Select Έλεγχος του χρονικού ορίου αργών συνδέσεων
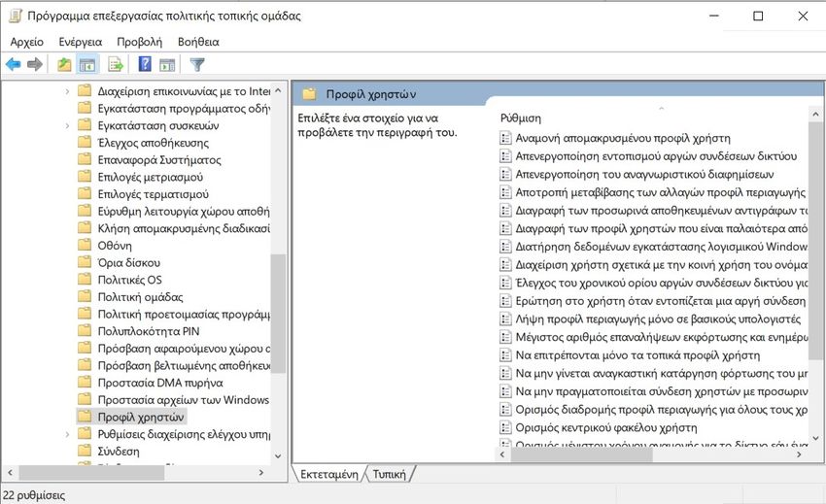 661,283
